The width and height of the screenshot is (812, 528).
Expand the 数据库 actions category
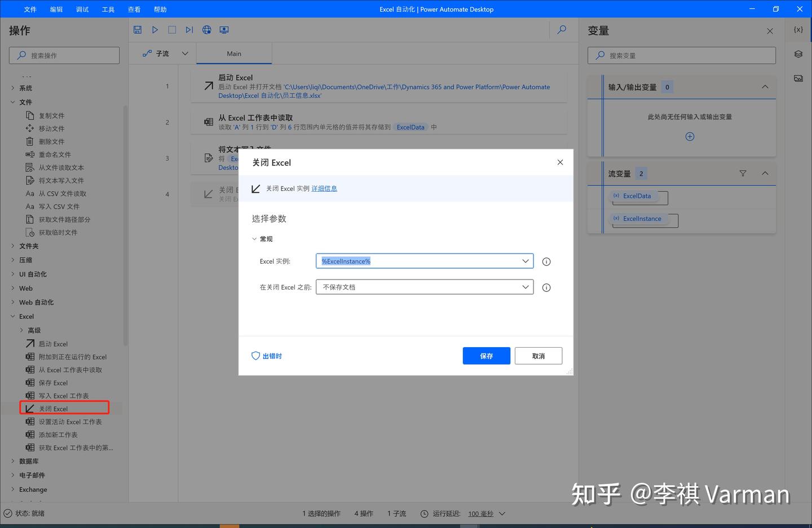(28, 461)
